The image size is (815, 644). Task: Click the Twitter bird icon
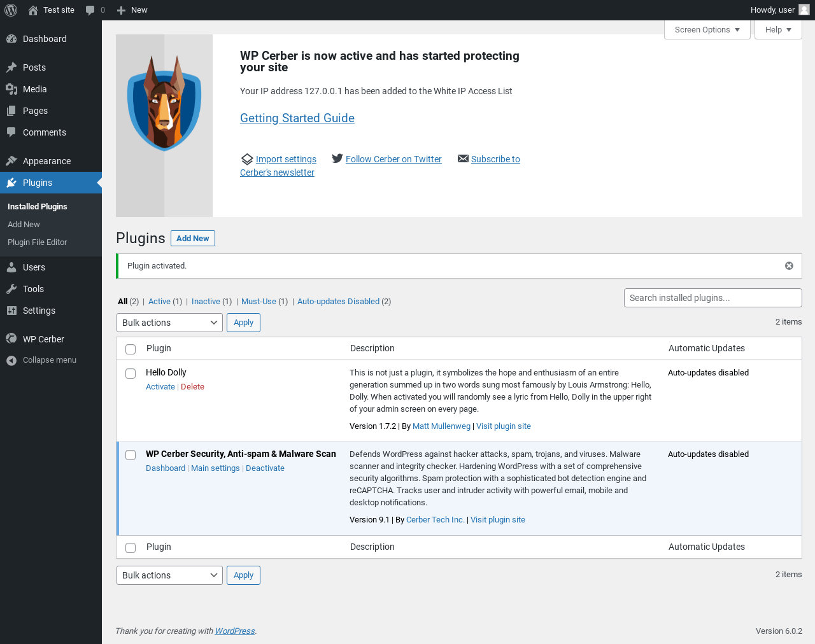point(337,158)
